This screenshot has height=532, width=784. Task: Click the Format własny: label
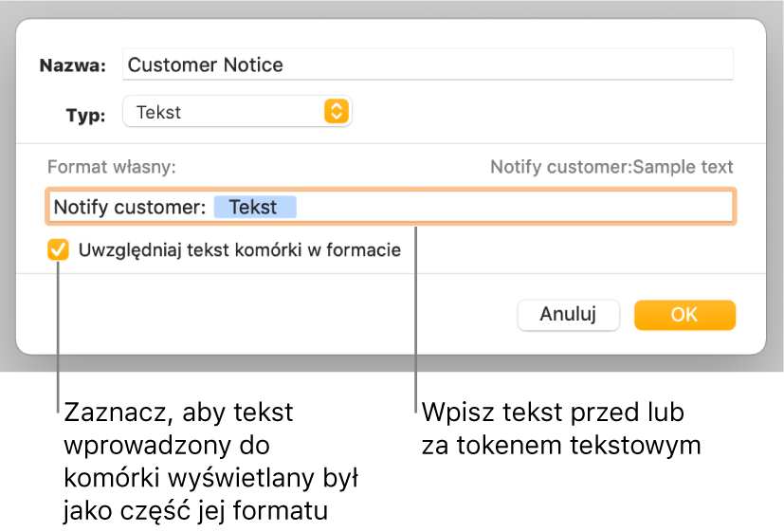[112, 167]
